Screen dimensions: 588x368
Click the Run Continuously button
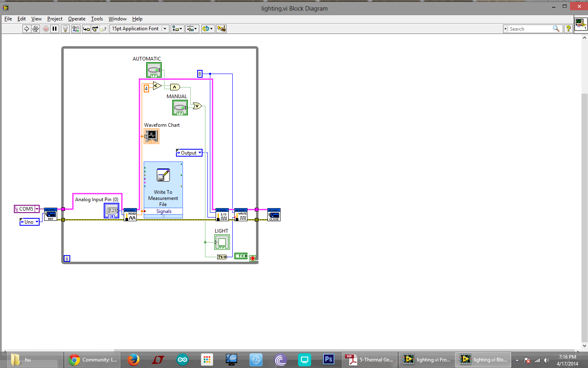(36, 29)
